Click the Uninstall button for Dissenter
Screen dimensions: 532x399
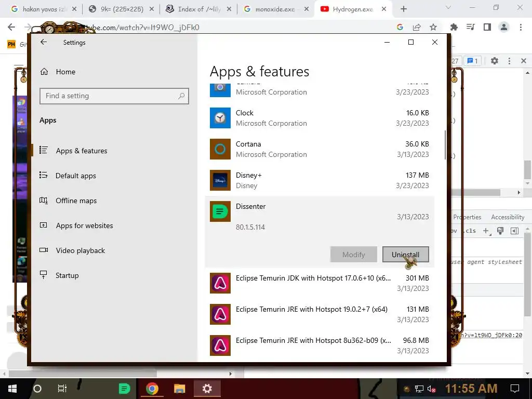pyautogui.click(x=405, y=255)
